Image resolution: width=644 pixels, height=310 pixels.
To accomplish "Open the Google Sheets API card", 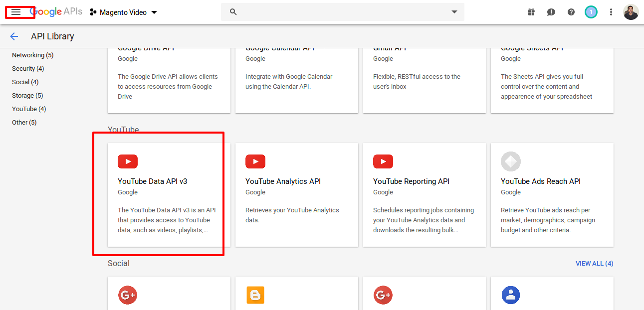I will tap(552, 81).
